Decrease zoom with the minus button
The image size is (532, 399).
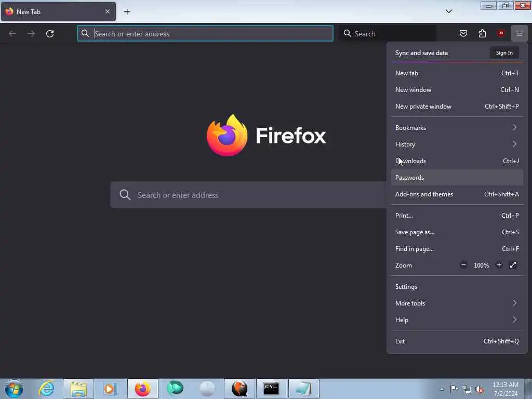pos(463,265)
